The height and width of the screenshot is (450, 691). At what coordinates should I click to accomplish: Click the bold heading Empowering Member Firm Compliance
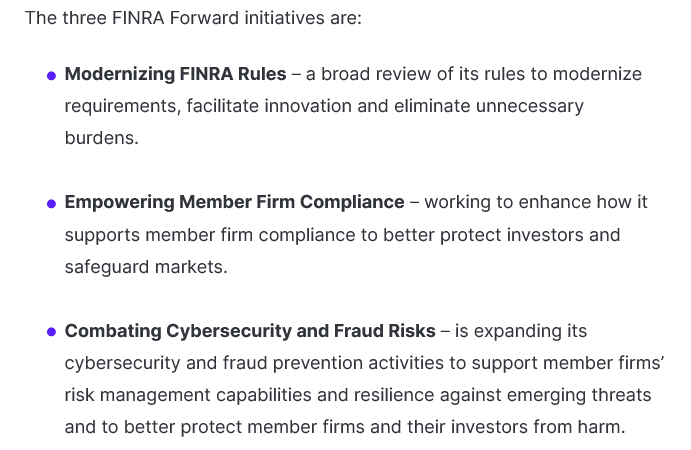(234, 202)
